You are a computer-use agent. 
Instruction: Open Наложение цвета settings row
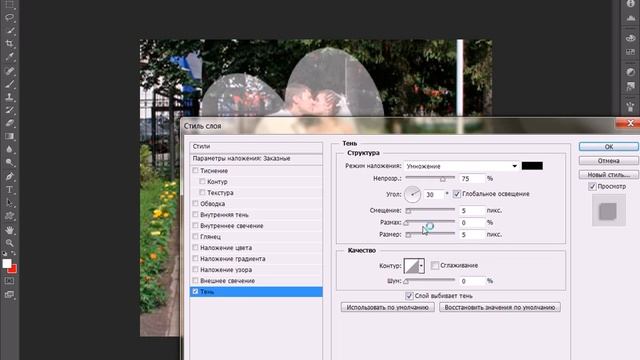256,248
